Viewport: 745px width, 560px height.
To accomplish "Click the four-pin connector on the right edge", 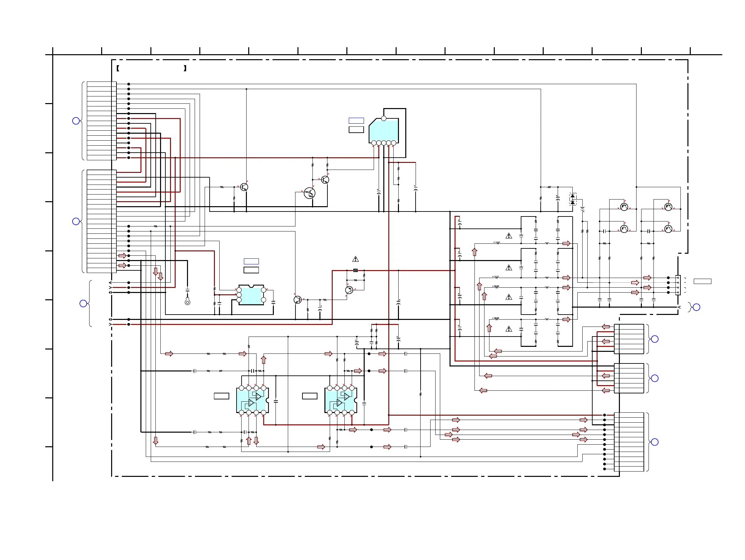I will 678,285.
